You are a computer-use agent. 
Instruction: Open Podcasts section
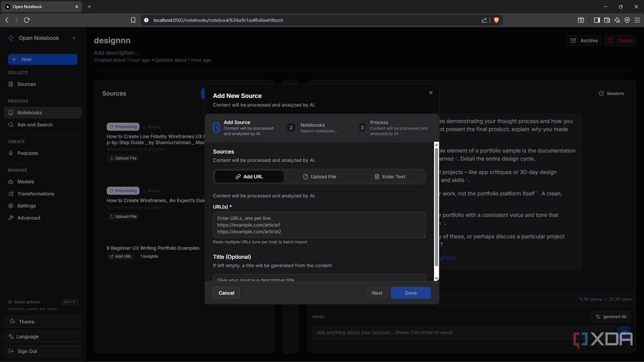[43, 153]
